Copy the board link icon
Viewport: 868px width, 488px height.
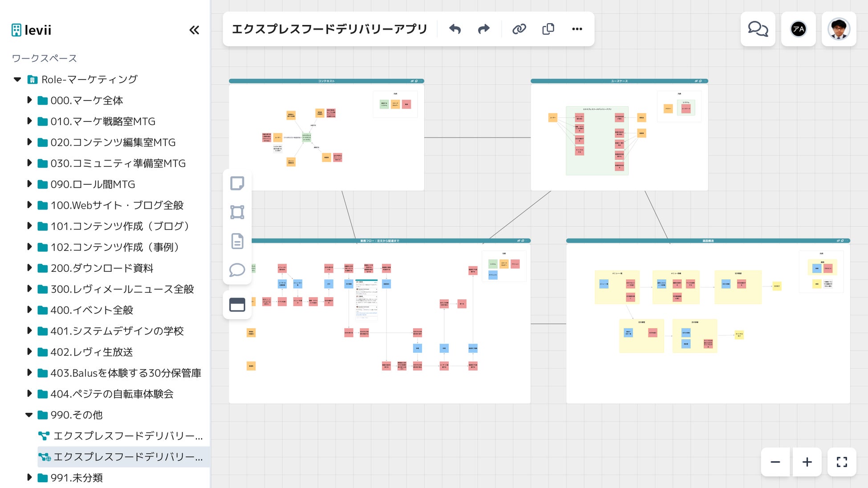point(519,29)
